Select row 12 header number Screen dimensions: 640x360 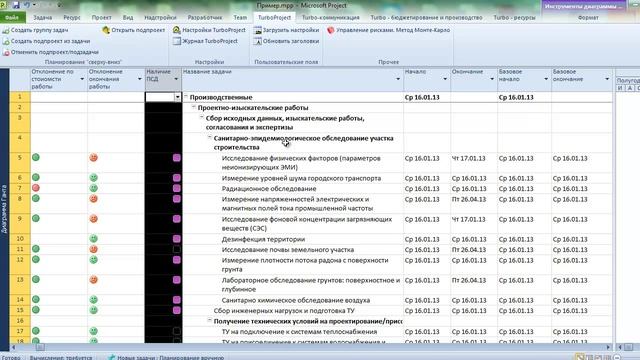(x=20, y=264)
